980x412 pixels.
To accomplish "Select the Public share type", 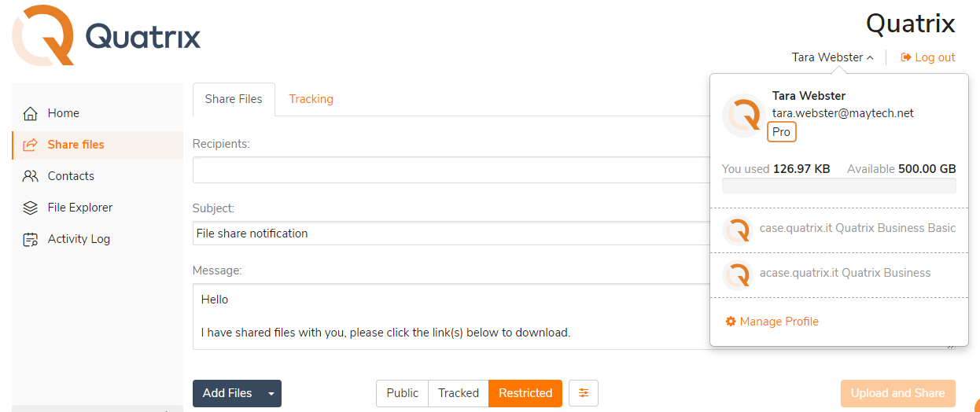I will click(402, 393).
